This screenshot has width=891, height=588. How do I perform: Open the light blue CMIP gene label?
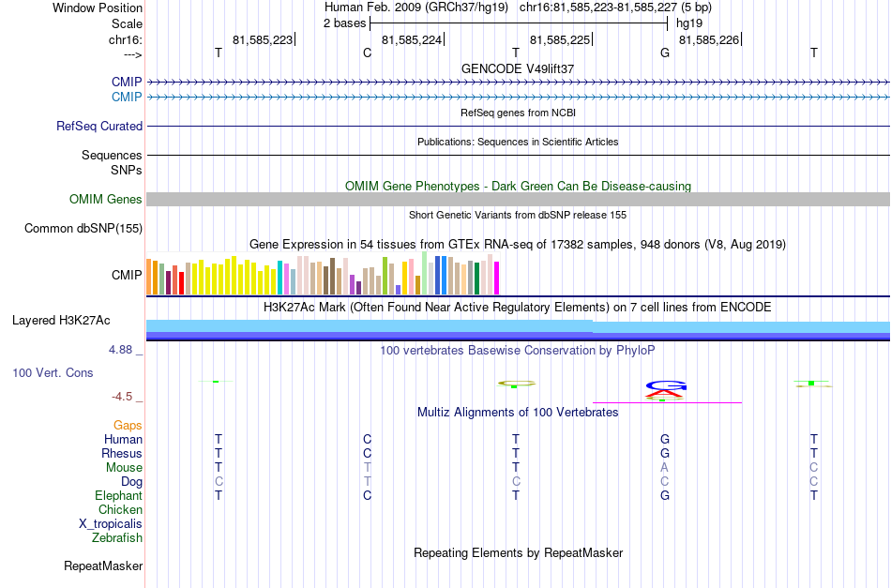coord(127,97)
